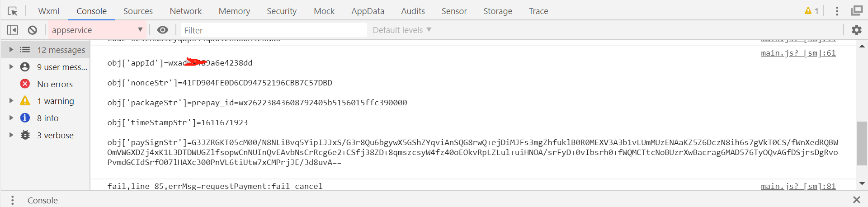Expand the 12 messages group
Viewport: 868px width, 207px height.
pyautogui.click(x=11, y=50)
